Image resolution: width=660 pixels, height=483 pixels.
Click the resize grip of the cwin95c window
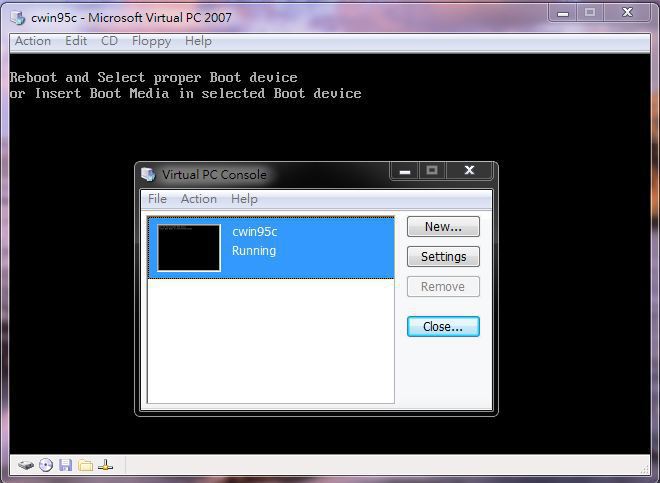pos(645,469)
